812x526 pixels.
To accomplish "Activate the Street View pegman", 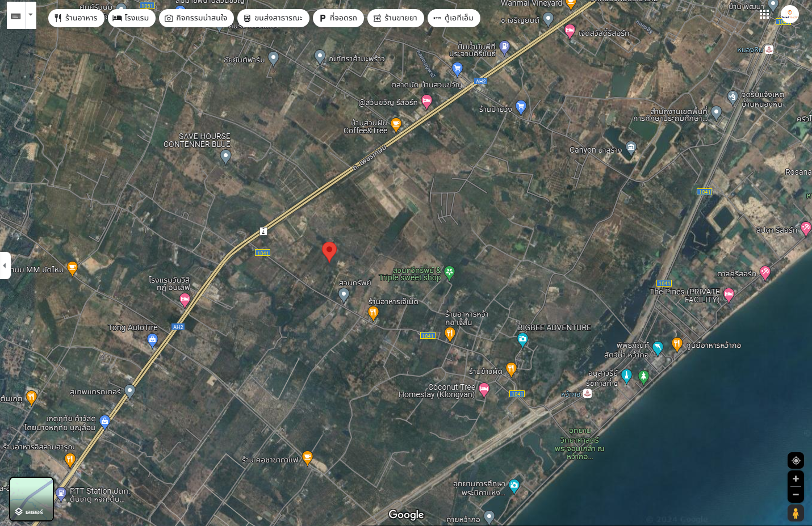I will pyautogui.click(x=796, y=513).
